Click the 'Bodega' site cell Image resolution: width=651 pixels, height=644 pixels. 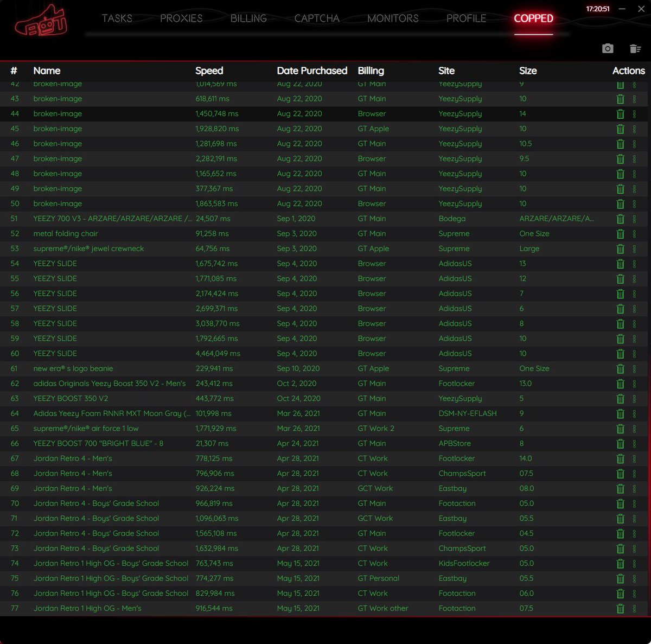(x=452, y=219)
